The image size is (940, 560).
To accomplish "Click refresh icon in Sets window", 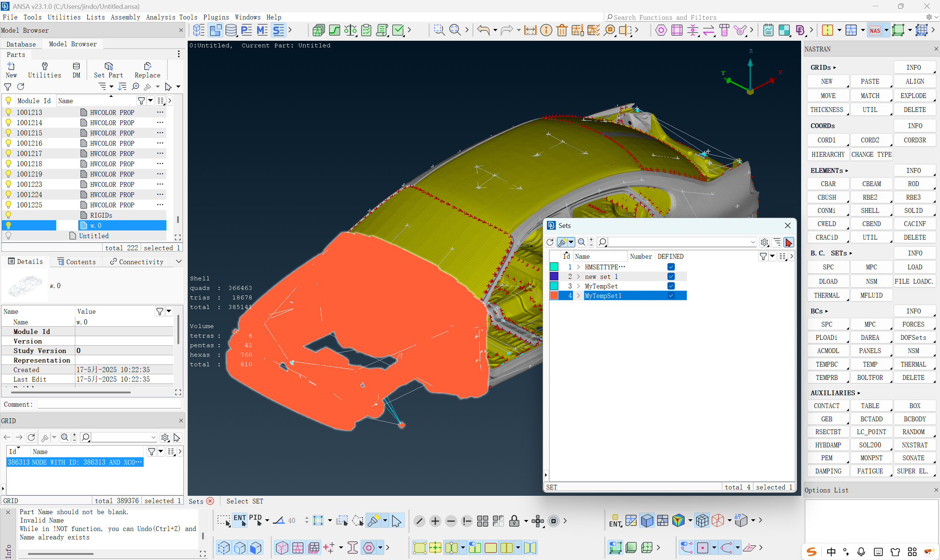I will [x=550, y=242].
